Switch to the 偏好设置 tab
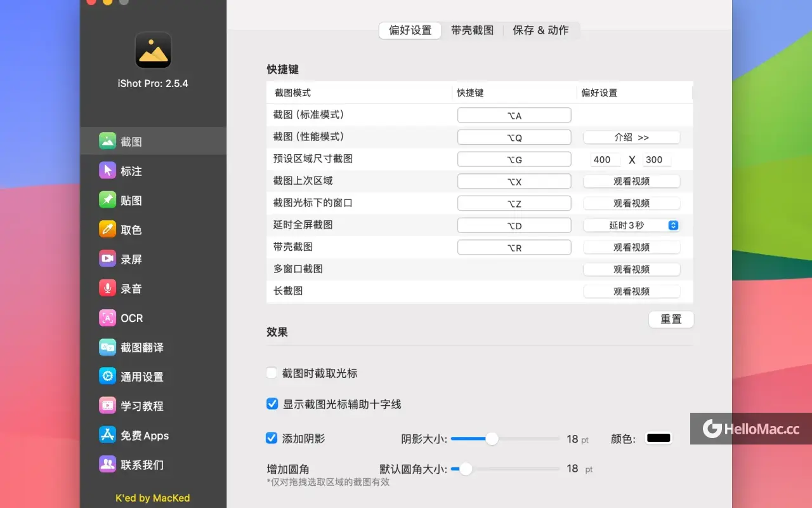812x508 pixels. tap(410, 30)
